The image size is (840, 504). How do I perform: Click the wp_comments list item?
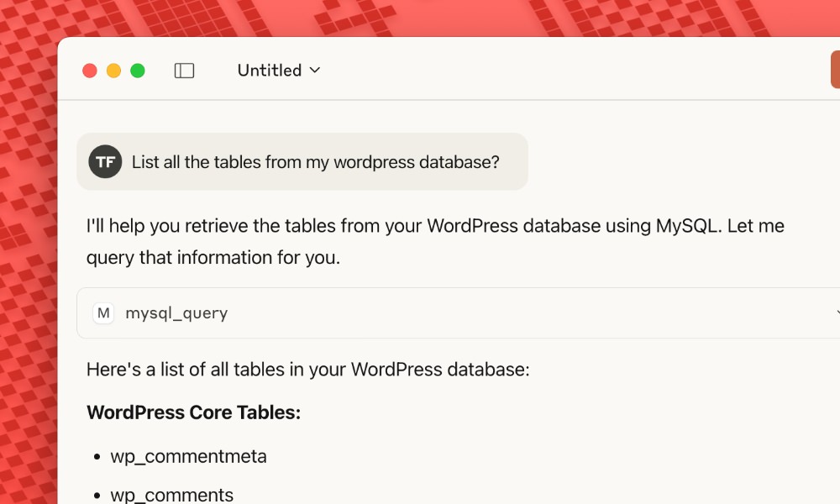point(171,495)
